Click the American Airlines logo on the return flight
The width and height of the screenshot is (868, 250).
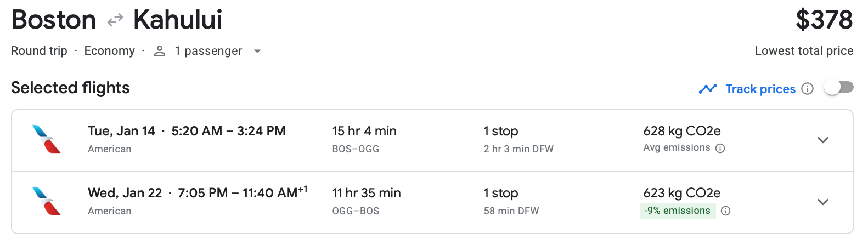pos(47,201)
